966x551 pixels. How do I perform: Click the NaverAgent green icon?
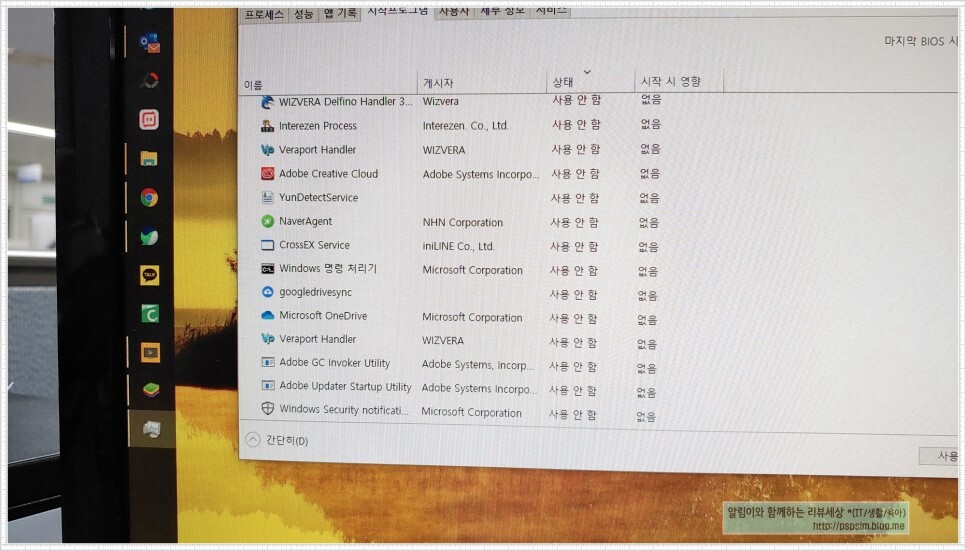tap(267, 221)
